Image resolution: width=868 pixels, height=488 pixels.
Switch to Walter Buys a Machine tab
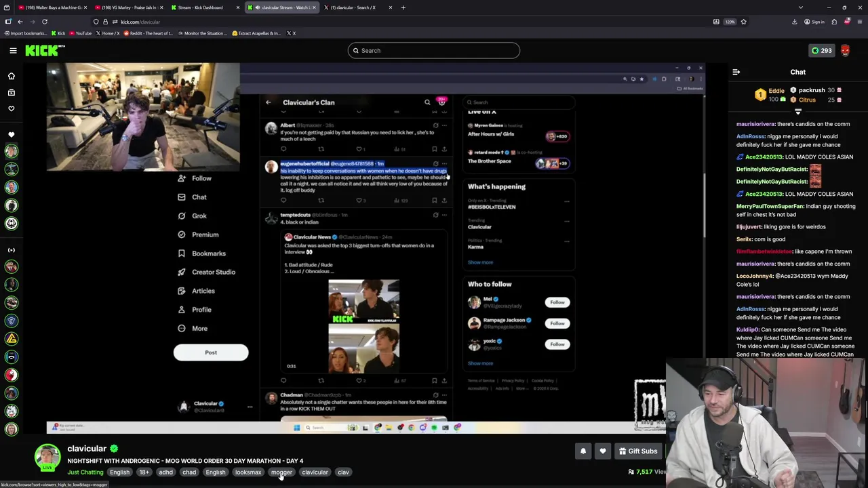click(x=52, y=7)
